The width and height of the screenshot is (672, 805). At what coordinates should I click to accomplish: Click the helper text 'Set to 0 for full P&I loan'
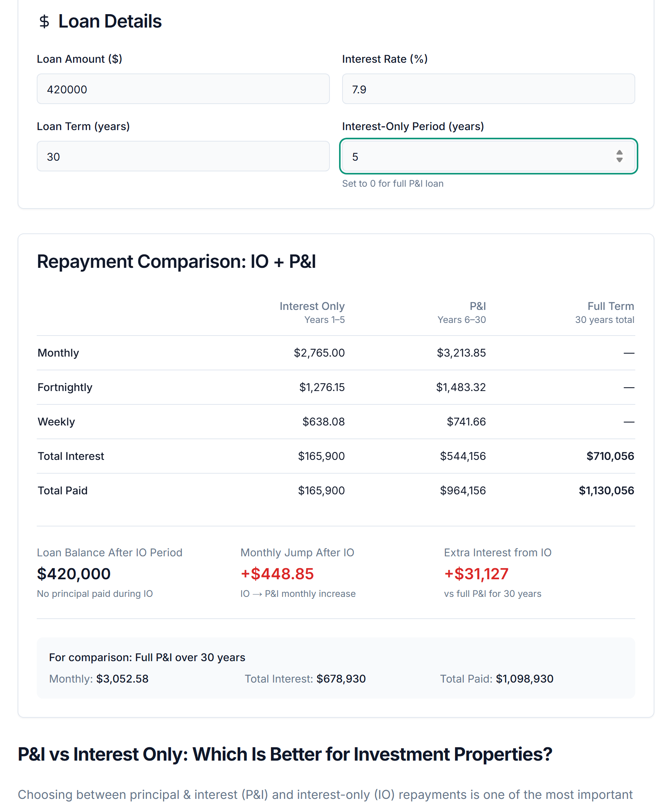tap(393, 184)
